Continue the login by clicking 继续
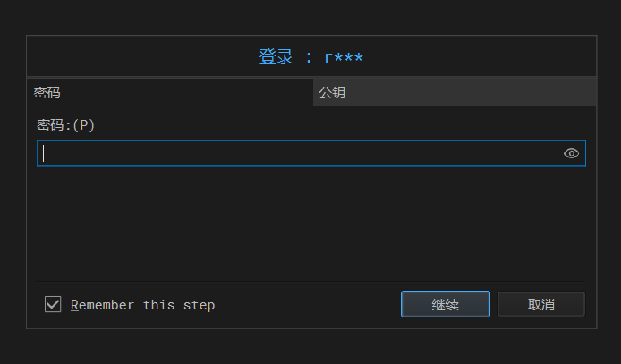 pos(446,304)
